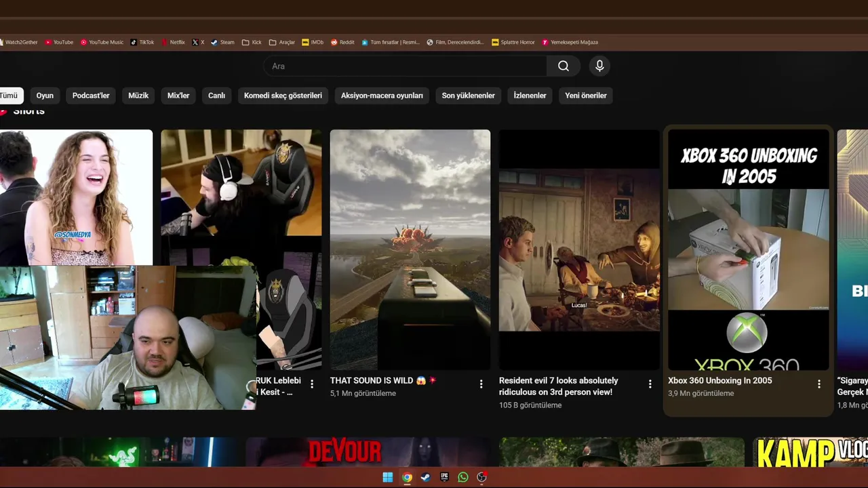The height and width of the screenshot is (488, 868).
Task: Open options menu for Resident evil 7 short
Action: pos(650,384)
